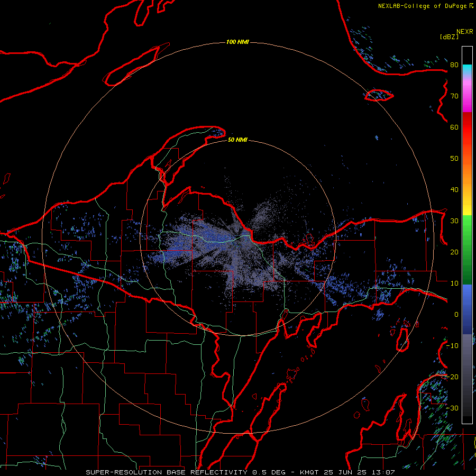476x476 pixels.
Task: Click the 50 NMI range ring label
Action: pyautogui.click(x=237, y=140)
